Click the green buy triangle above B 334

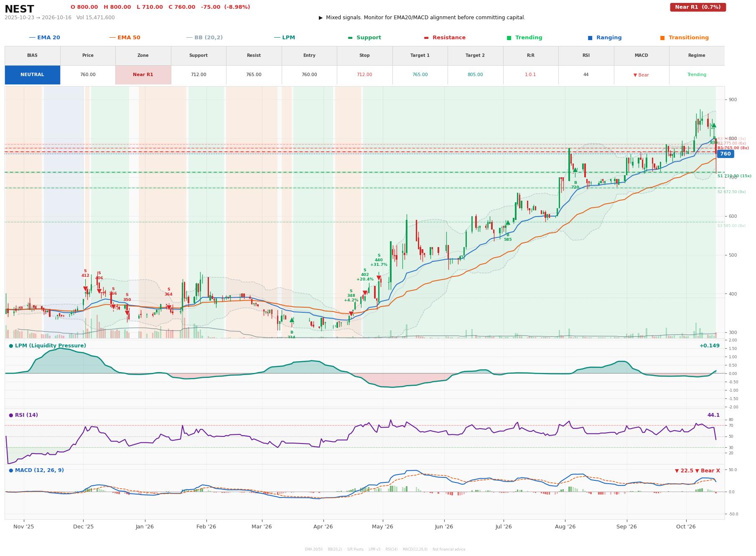tap(292, 320)
